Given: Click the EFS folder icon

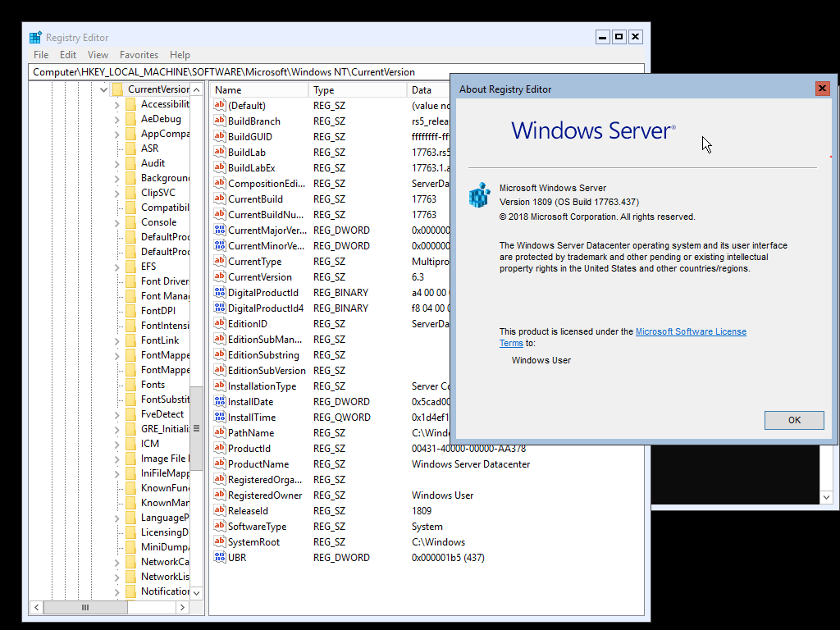Looking at the screenshot, I should 130,267.
